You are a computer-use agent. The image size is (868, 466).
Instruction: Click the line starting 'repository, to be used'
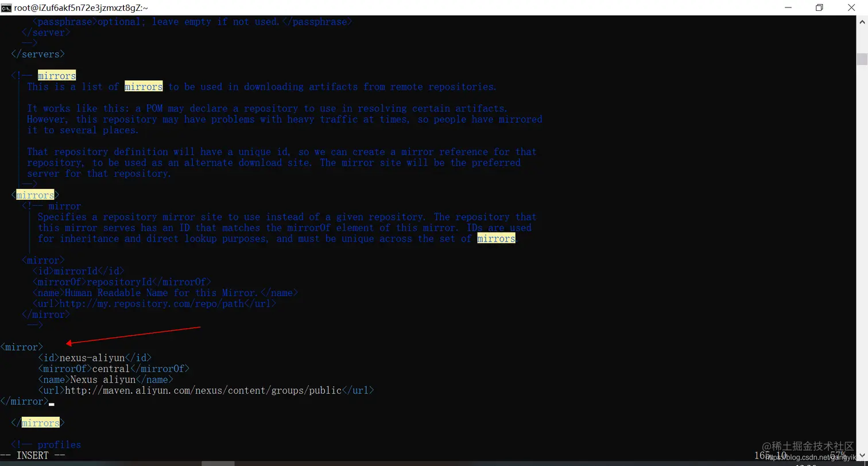(274, 162)
